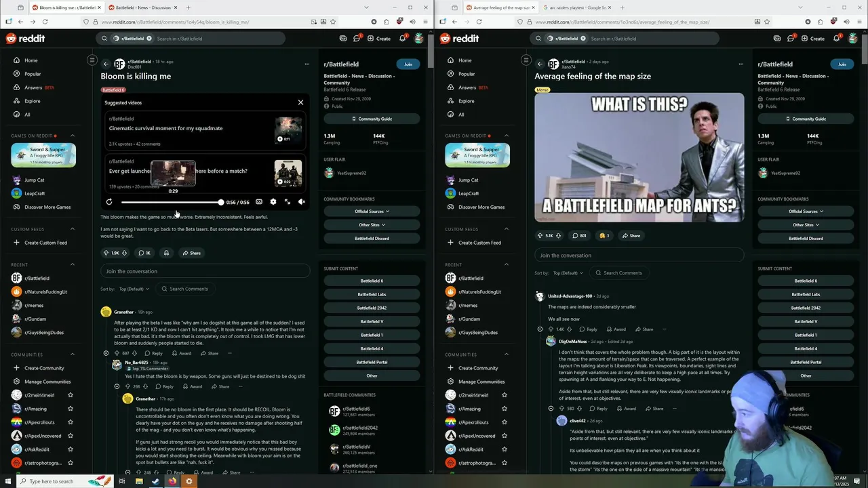Open chat icon in left reddit window
The image size is (868, 488).
point(357,39)
